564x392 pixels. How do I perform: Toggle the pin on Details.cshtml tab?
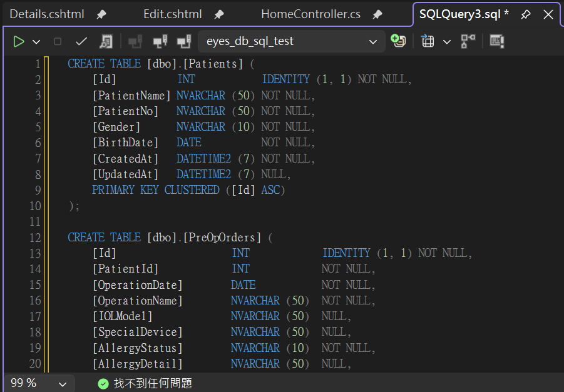pyautogui.click(x=101, y=14)
